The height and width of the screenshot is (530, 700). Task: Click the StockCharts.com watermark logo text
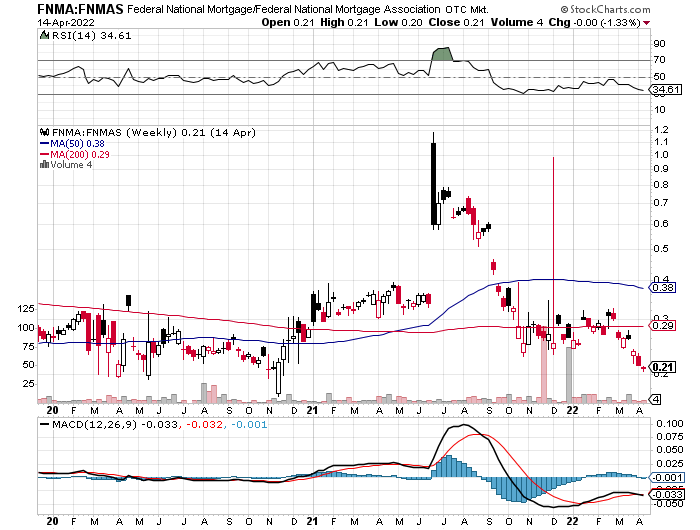point(605,9)
